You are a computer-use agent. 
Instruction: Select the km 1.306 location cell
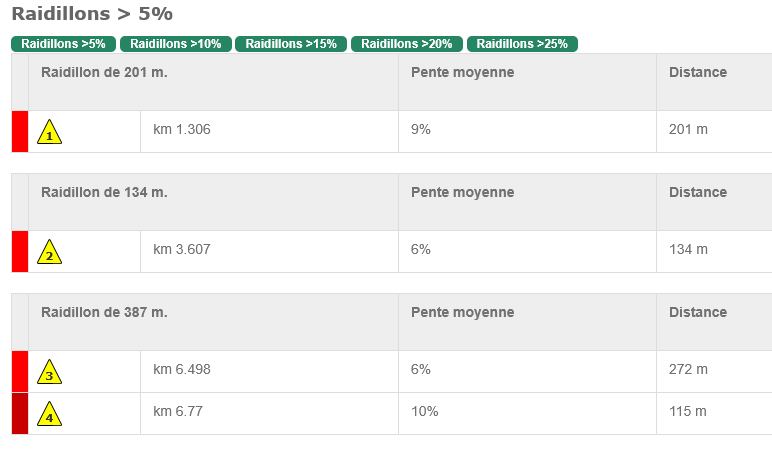269,131
